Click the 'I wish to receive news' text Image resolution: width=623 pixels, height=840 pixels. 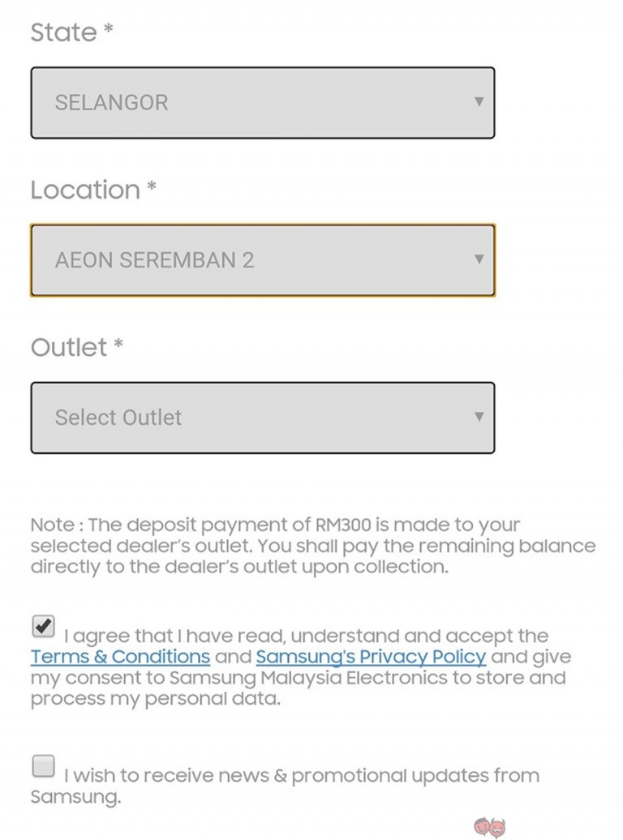click(301, 775)
